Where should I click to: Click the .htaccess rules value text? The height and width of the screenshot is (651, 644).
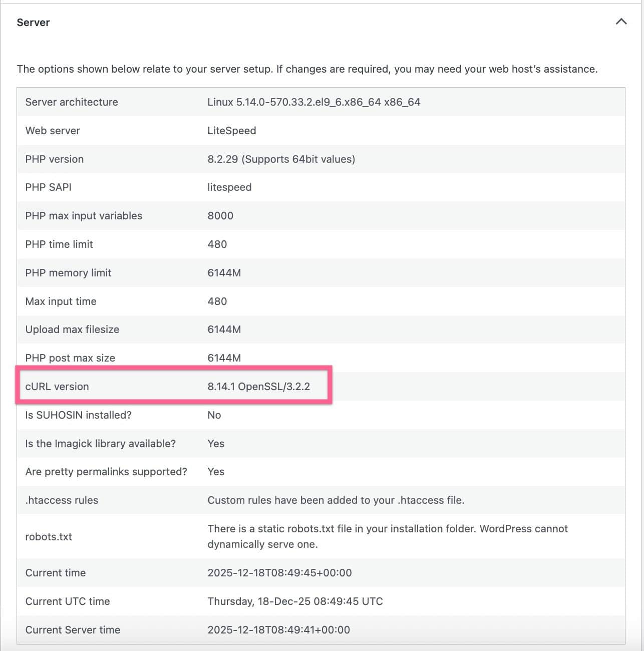point(336,500)
